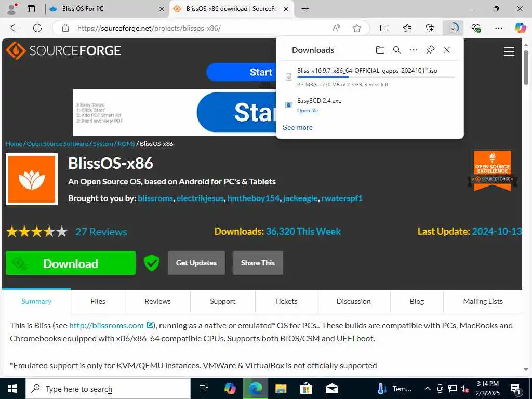Toggle the Downloads toolbar button
The image size is (532, 399).
click(x=453, y=28)
